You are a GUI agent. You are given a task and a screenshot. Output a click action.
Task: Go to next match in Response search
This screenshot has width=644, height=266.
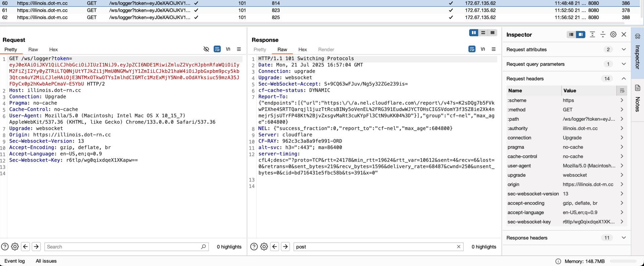(285, 247)
